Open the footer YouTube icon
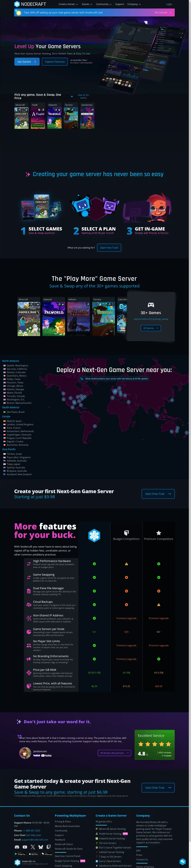Screen dimensions: 191x868 point(25,847)
